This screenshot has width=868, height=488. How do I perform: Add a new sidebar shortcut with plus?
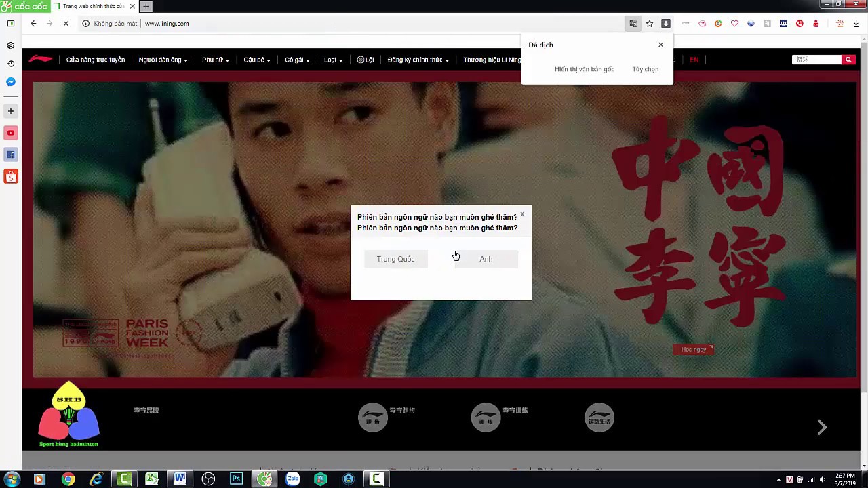pos(11,110)
